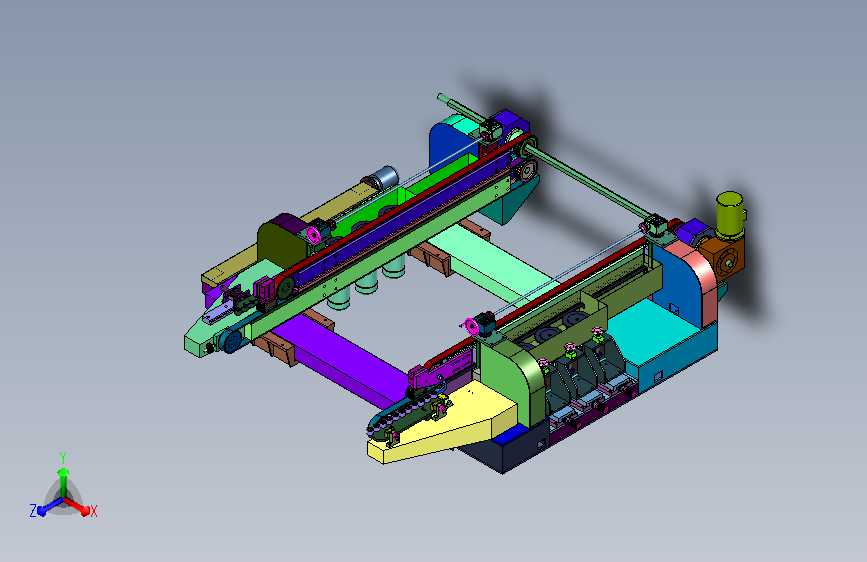
Task: Click the green Y axis of orientation triad
Action: [63, 480]
